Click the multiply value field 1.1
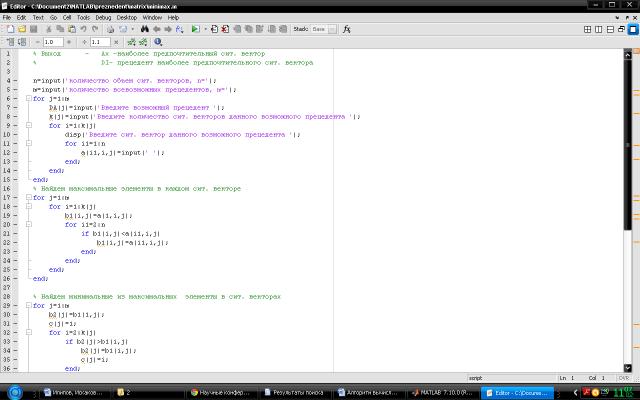 click(x=99, y=43)
